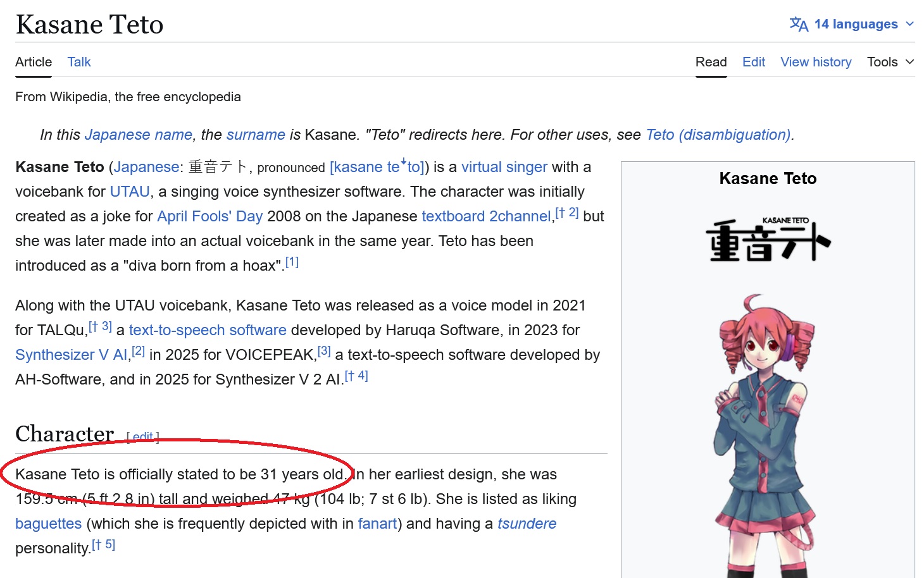Click footnote reference † 4
The height and width of the screenshot is (578, 924).
(x=356, y=376)
